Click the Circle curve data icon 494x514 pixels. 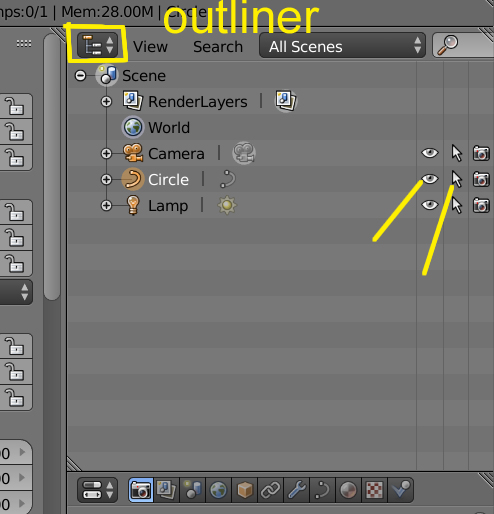point(228,179)
